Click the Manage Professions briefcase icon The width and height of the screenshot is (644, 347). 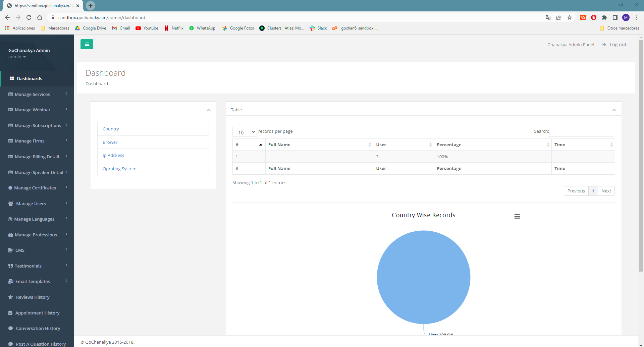click(11, 235)
